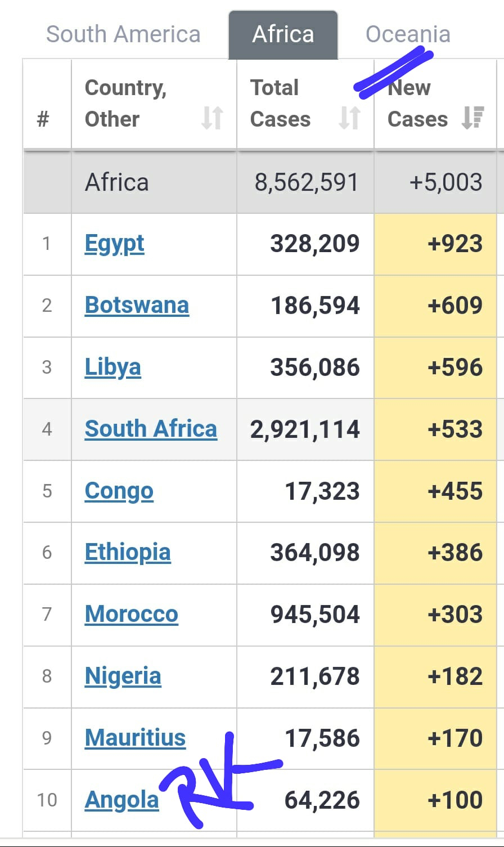Screen dimensions: 504x847
Task: Click the Africa total cases cell 8,562,591
Action: coord(306,182)
